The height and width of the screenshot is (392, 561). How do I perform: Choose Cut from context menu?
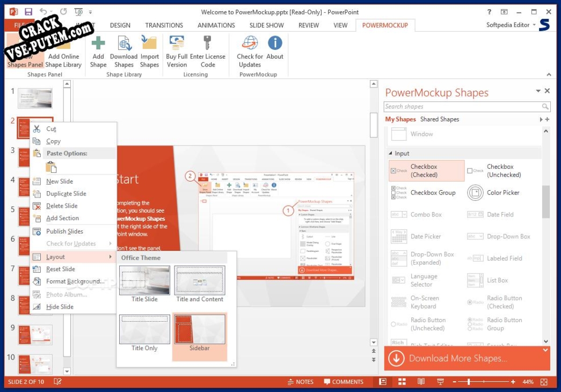click(74, 129)
